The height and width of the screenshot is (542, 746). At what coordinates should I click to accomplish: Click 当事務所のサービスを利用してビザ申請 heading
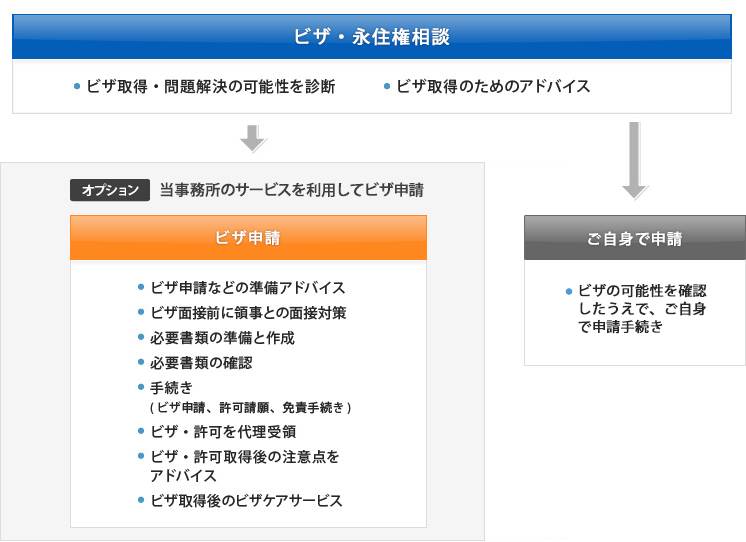(x=291, y=190)
